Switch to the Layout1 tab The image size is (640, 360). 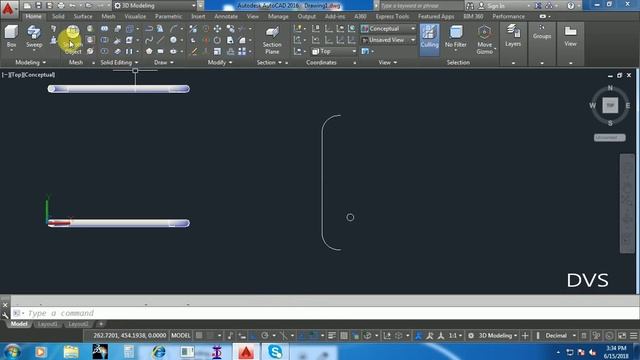coord(48,324)
